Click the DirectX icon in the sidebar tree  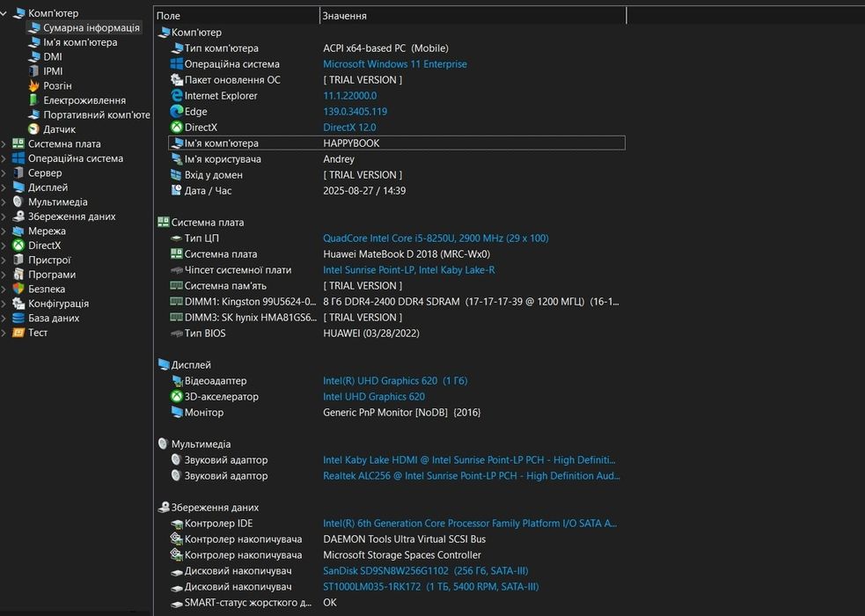18,246
